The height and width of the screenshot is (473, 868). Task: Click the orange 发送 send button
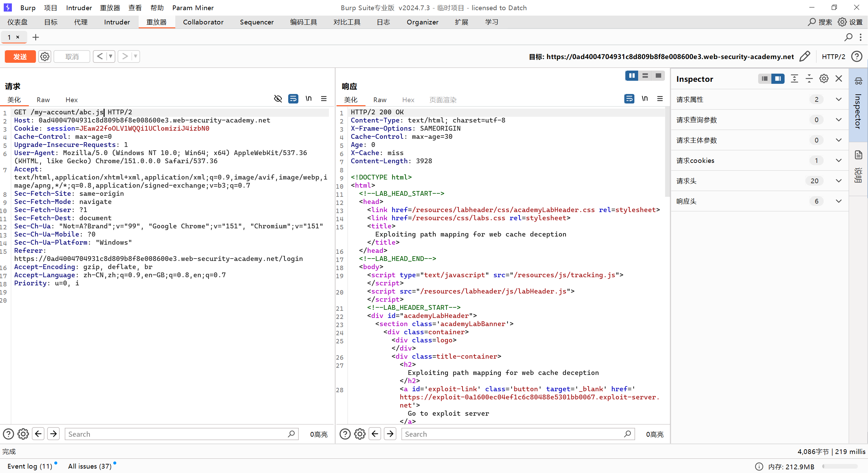20,57
